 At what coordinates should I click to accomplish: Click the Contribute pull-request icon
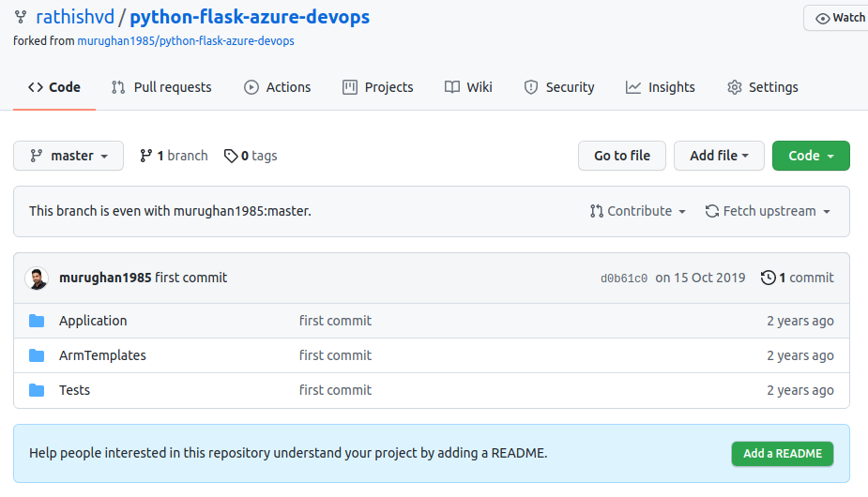[597, 211]
